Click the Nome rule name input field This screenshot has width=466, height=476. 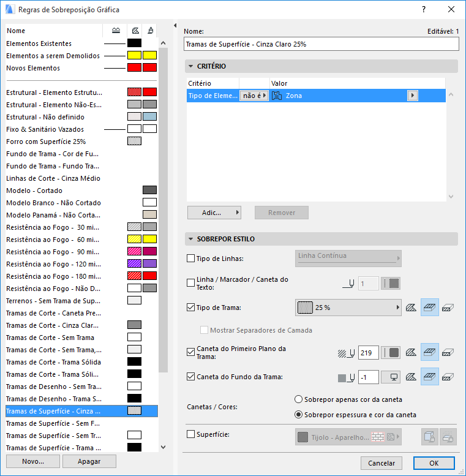click(x=321, y=44)
